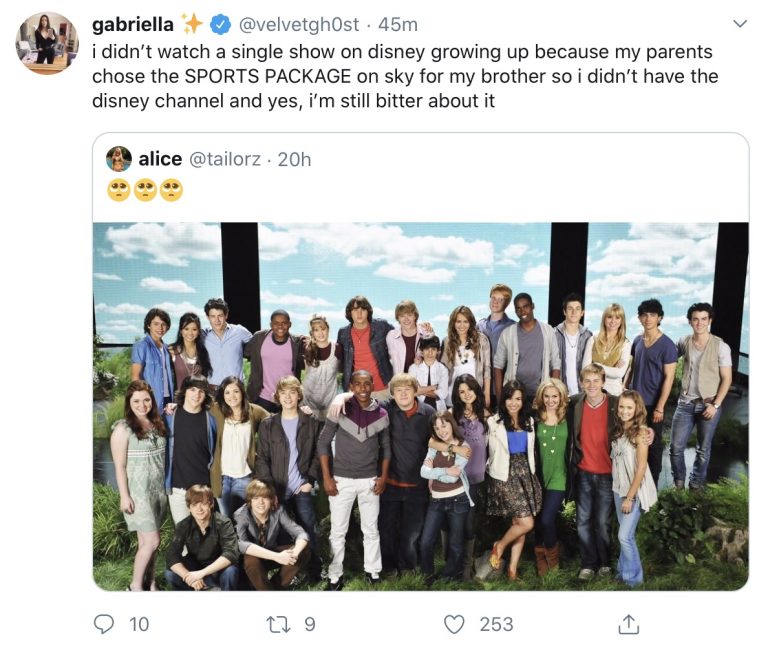Viewport: 768px width, 649px height.
Task: Open the Disney cast group photo
Action: (421, 407)
